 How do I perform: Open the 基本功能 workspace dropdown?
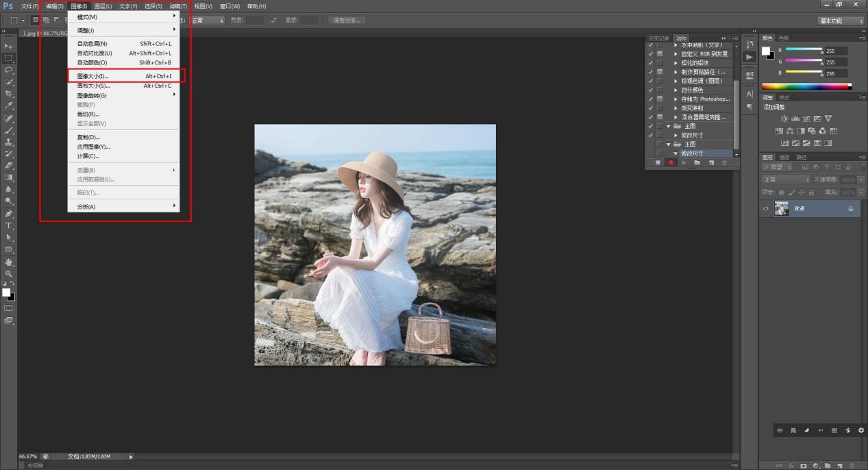coord(841,21)
